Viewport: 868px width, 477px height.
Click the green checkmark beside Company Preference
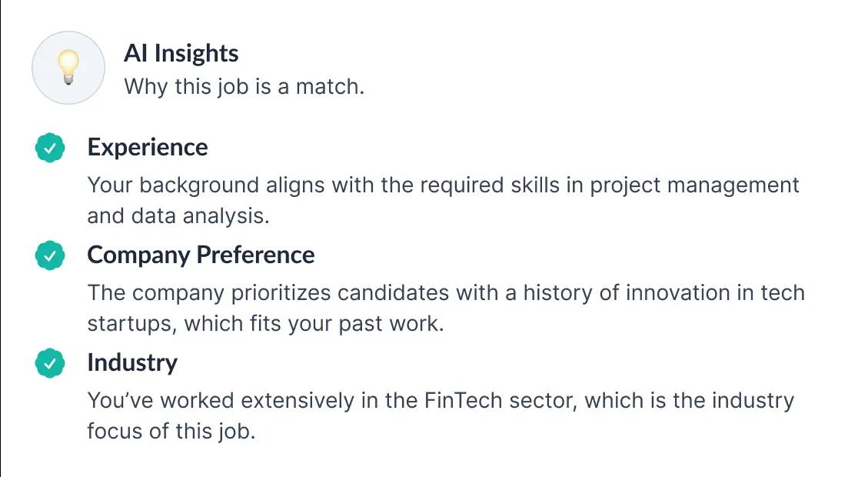(50, 256)
